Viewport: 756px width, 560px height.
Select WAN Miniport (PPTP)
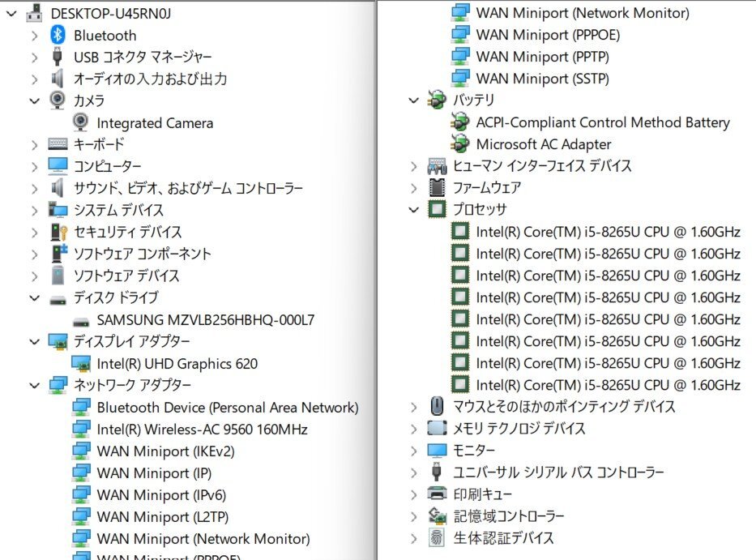click(x=542, y=57)
